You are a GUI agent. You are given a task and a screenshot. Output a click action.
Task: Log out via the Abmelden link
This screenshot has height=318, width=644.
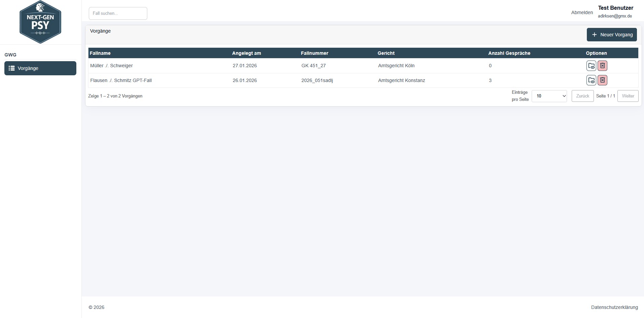click(582, 12)
